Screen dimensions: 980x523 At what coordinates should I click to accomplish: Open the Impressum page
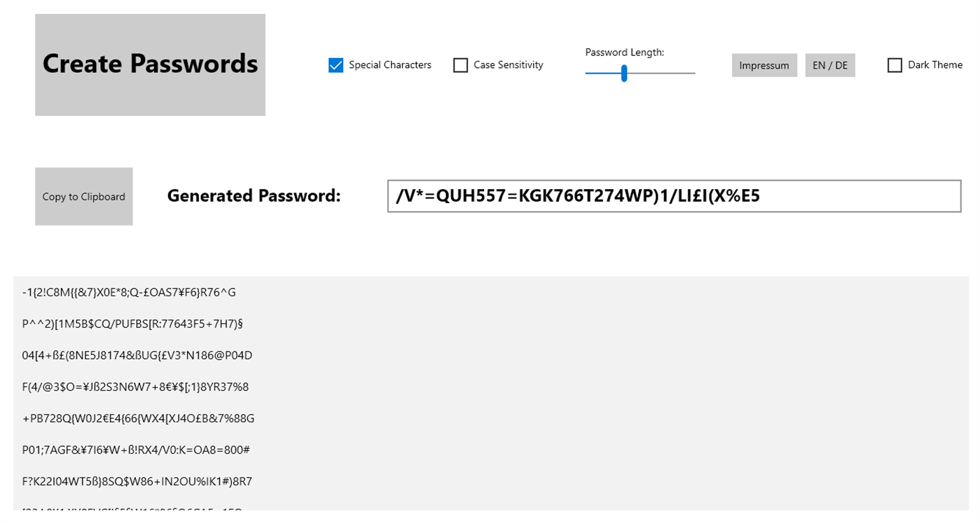tap(764, 65)
